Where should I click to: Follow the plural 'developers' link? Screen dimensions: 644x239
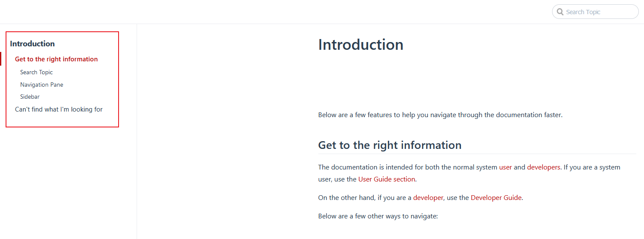point(543,167)
